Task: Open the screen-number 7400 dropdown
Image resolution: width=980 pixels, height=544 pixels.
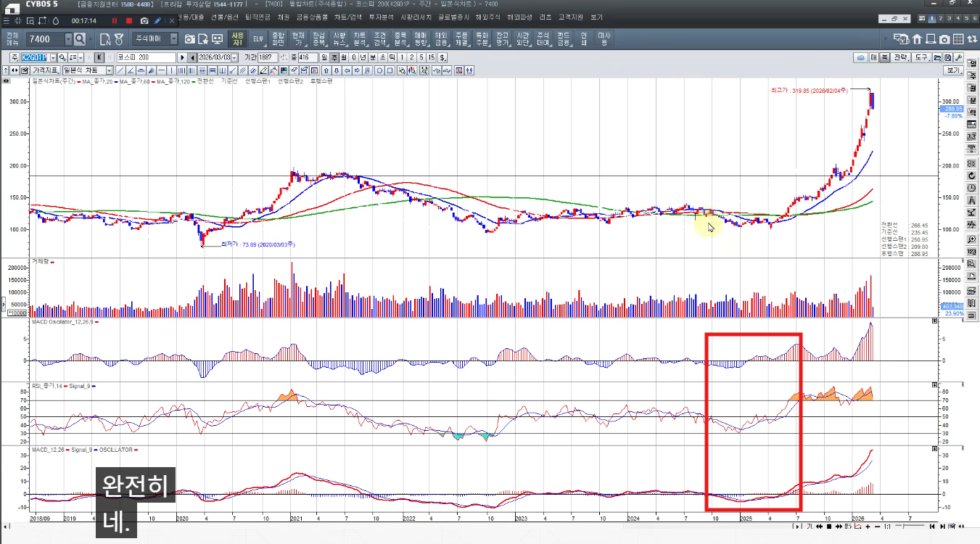Action: (69, 38)
